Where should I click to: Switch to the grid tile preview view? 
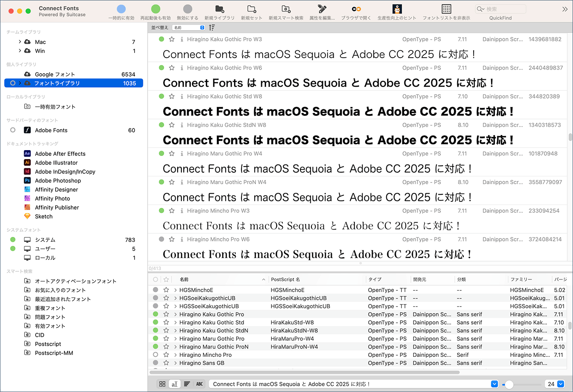tap(162, 384)
